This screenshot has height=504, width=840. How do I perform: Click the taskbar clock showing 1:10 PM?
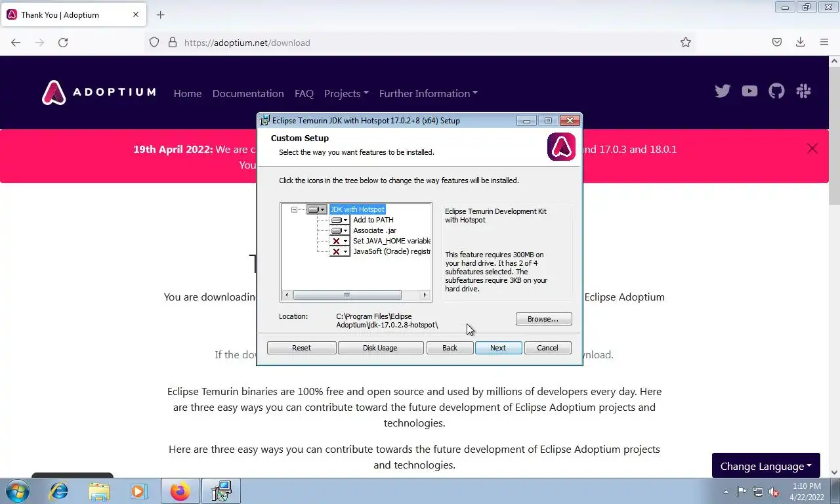(807, 492)
